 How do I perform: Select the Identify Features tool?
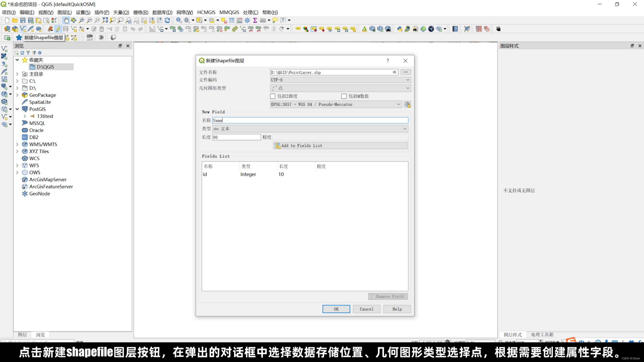[x=179, y=20]
